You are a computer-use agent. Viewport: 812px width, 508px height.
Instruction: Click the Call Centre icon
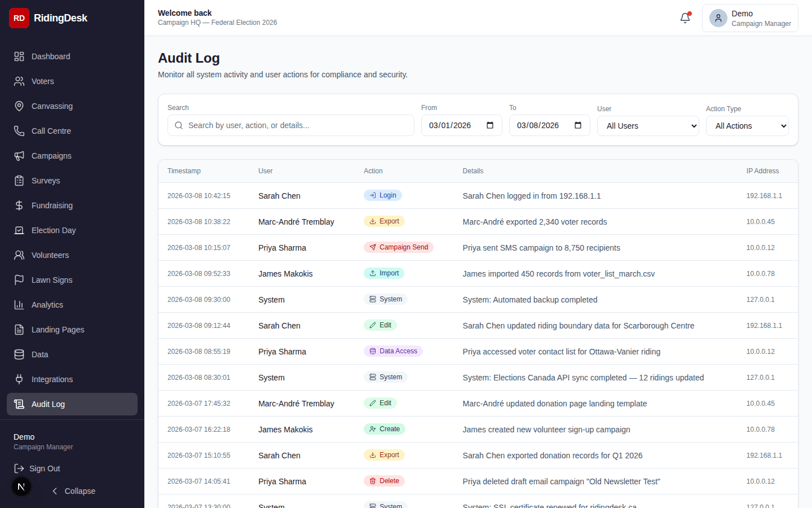point(20,131)
